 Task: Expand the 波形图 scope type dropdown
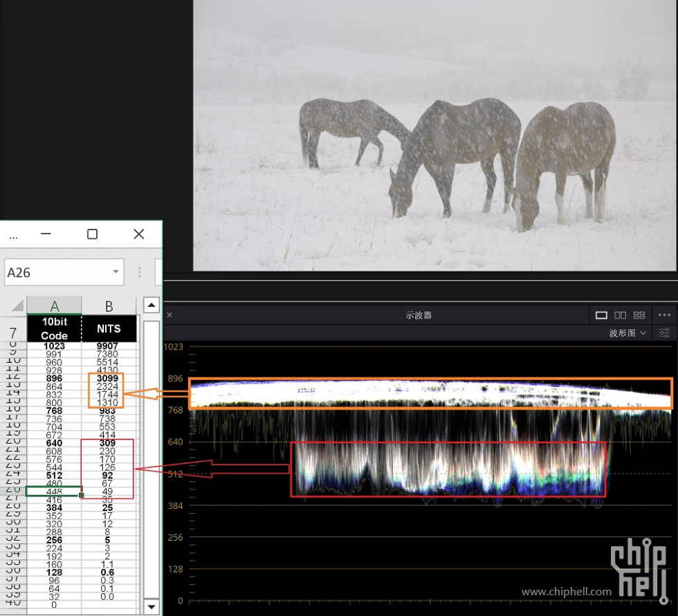tap(628, 333)
